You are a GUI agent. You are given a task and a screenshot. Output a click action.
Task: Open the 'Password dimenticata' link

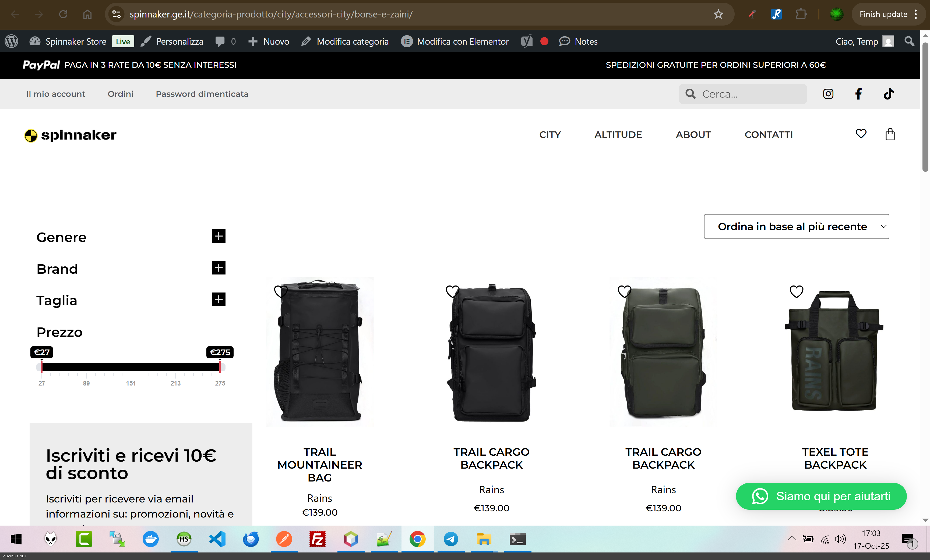point(202,94)
